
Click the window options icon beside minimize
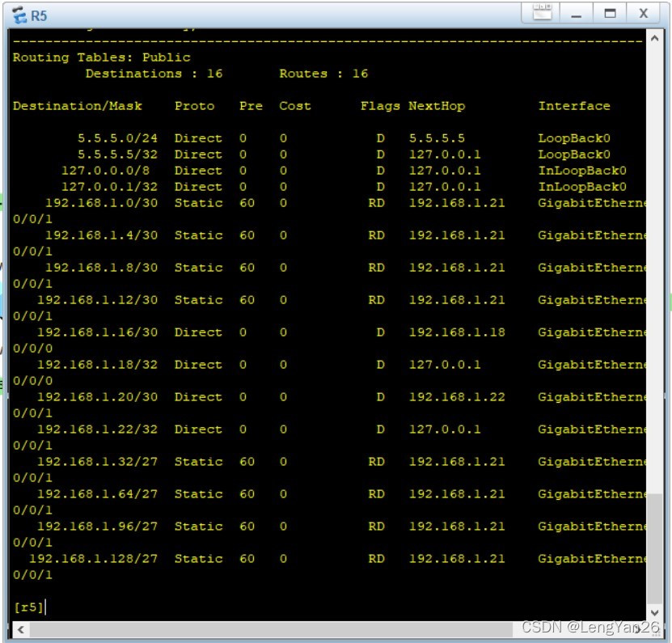pos(542,12)
